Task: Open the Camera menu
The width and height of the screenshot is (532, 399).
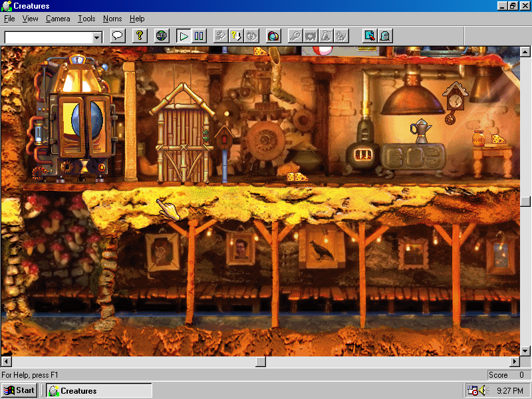Action: [58, 19]
